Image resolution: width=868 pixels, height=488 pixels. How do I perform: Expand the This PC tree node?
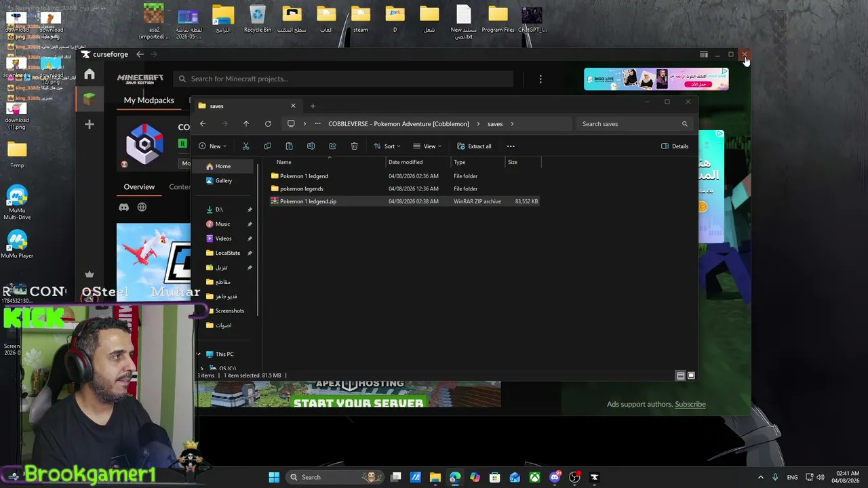tap(199, 354)
